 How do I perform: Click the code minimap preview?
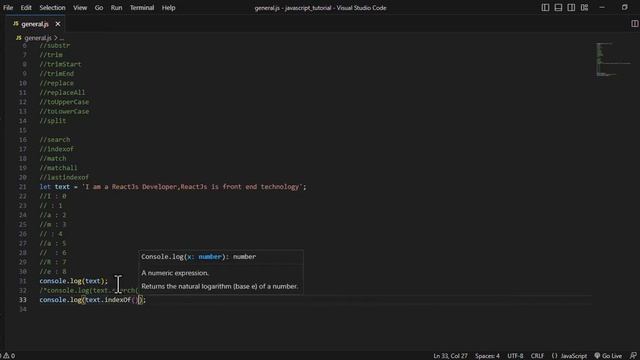point(612,59)
